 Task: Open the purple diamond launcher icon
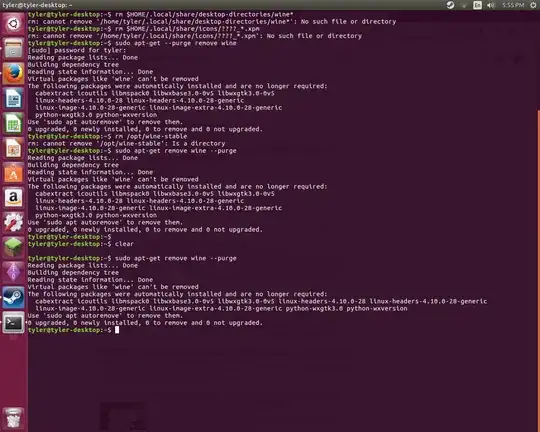tap(13, 272)
